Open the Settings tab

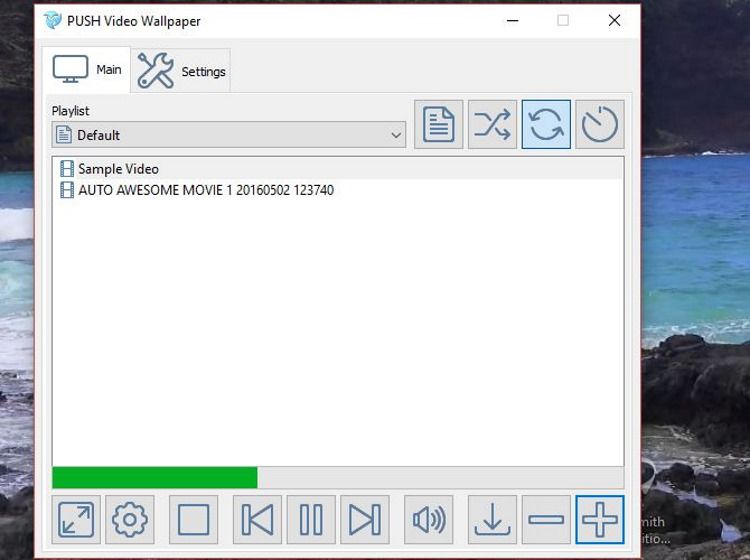[x=181, y=71]
